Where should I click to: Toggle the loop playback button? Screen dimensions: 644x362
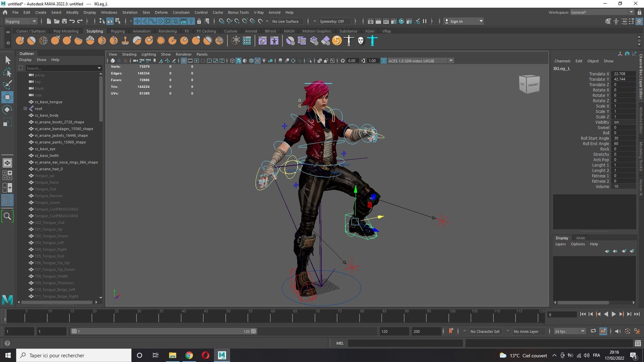click(593, 331)
